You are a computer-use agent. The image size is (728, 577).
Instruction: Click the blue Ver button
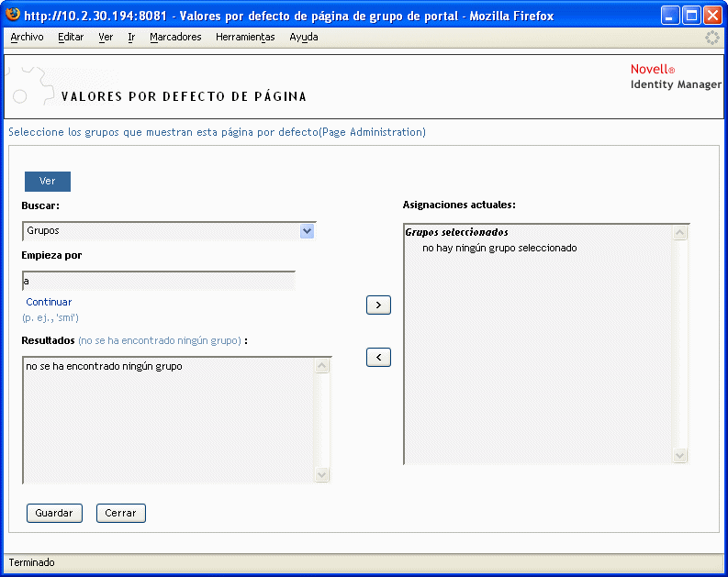(x=48, y=182)
